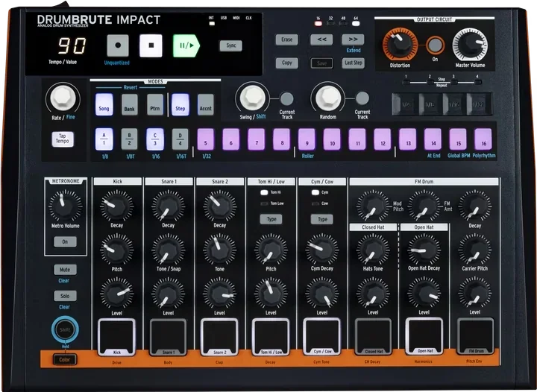Image resolution: width=537 pixels, height=392 pixels.
Task: Click step button 5
Action: tap(206, 139)
